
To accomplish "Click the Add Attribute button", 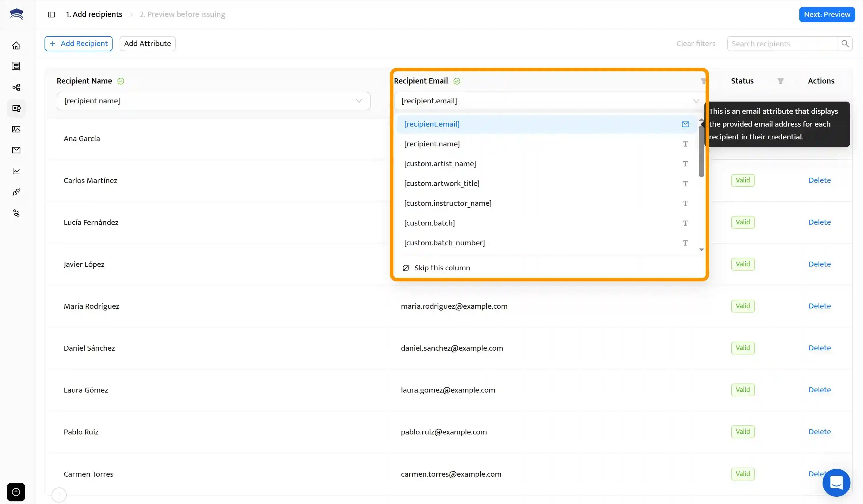I will (x=147, y=43).
